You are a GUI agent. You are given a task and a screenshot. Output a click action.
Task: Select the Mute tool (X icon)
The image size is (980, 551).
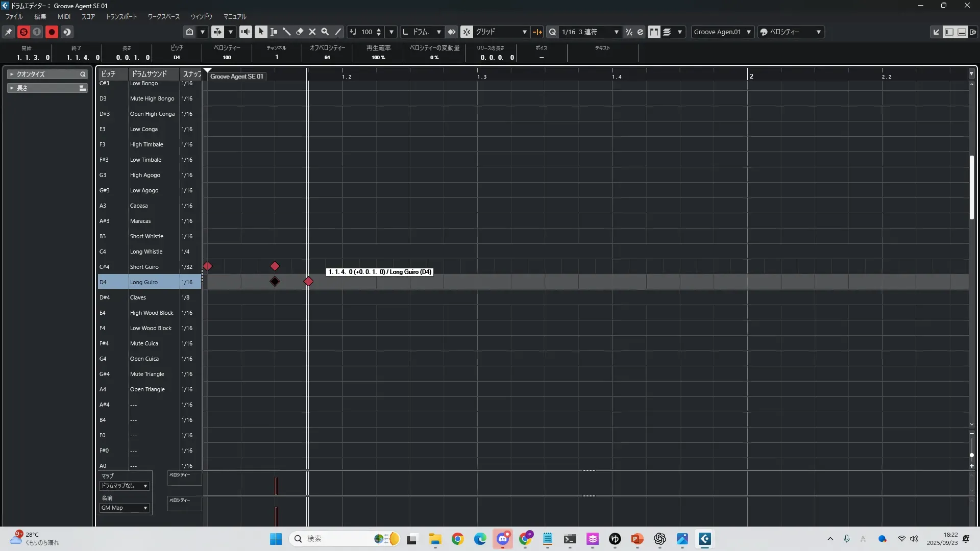pyautogui.click(x=312, y=32)
